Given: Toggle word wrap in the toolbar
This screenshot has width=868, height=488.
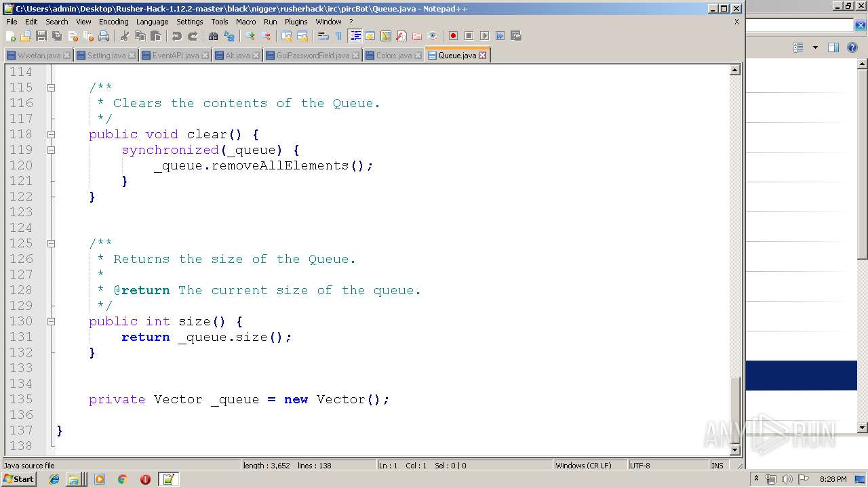Looking at the screenshot, I should [323, 36].
